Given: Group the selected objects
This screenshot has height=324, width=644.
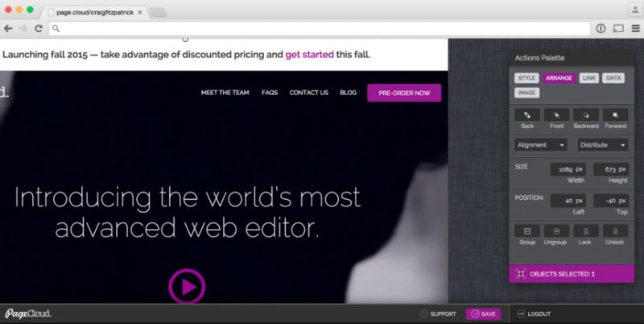Looking at the screenshot, I should click(x=527, y=231).
